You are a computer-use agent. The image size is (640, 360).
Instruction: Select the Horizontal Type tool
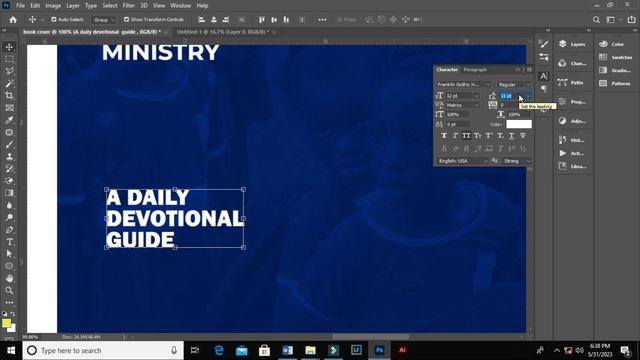(x=9, y=242)
